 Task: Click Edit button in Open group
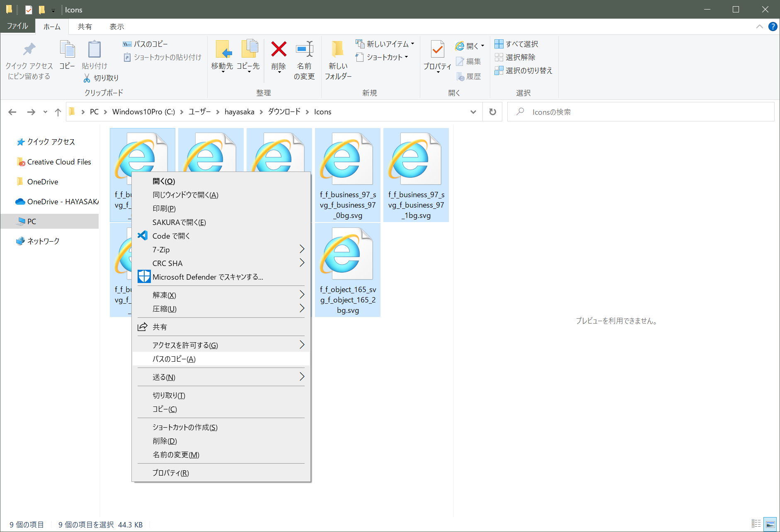click(x=469, y=61)
